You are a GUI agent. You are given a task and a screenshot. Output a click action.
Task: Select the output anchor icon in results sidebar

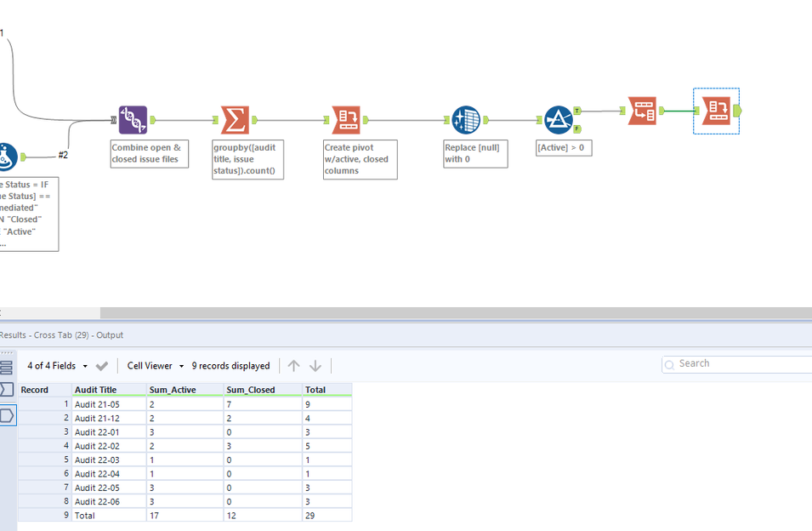7,415
